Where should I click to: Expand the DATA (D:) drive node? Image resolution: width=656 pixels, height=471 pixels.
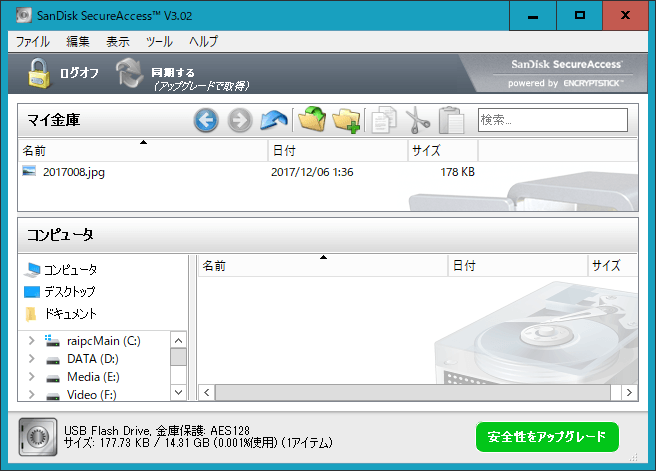click(x=31, y=358)
